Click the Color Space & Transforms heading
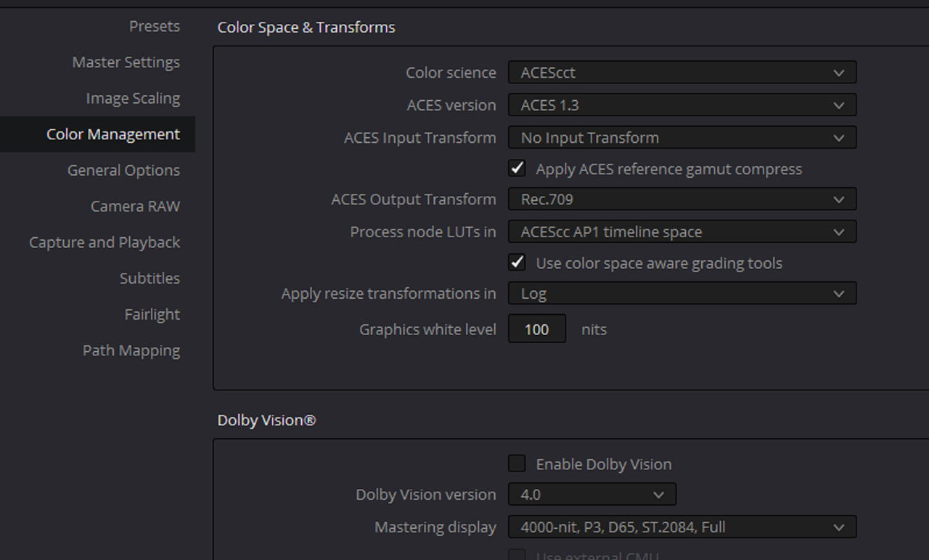 click(306, 28)
